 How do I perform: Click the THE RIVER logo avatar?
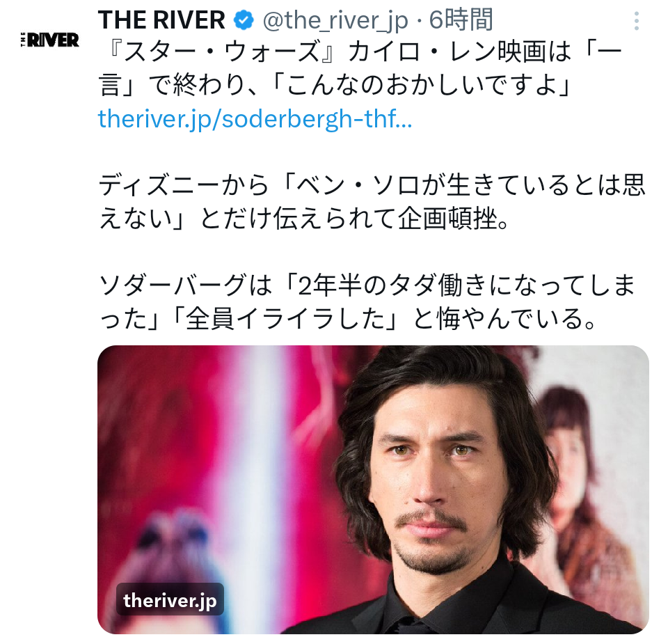50,40
